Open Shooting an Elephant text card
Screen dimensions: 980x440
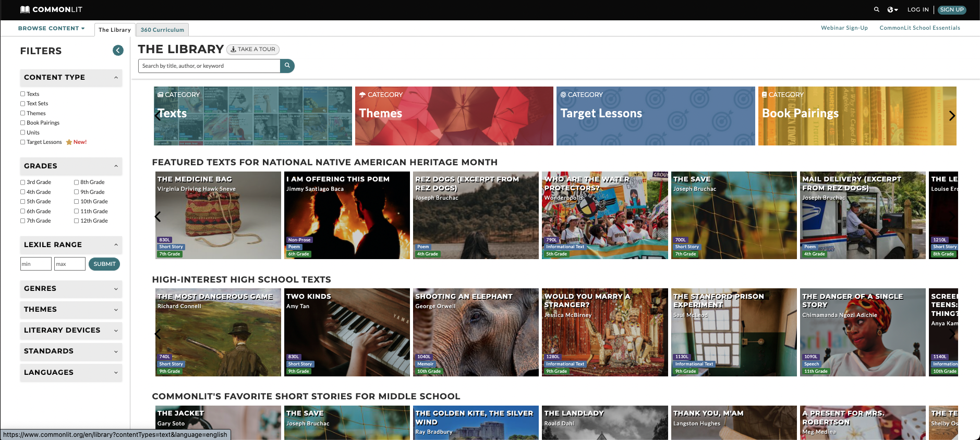(476, 333)
